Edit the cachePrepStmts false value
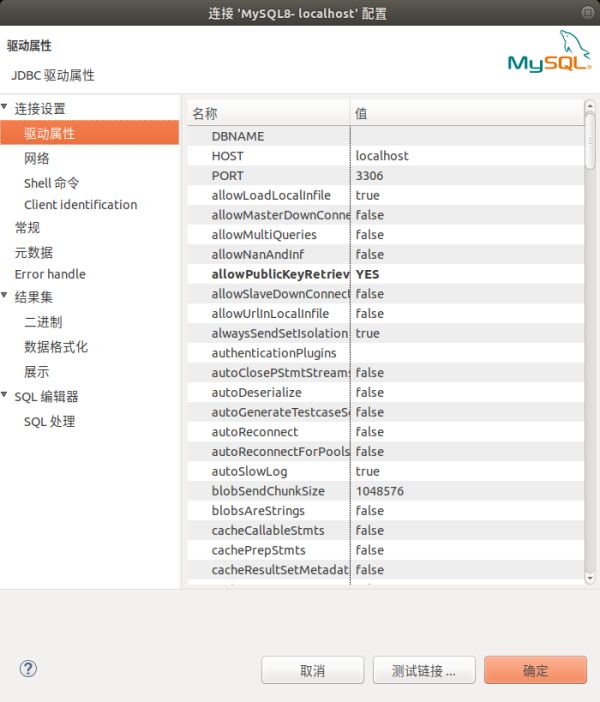The width and height of the screenshot is (600, 702). (369, 550)
